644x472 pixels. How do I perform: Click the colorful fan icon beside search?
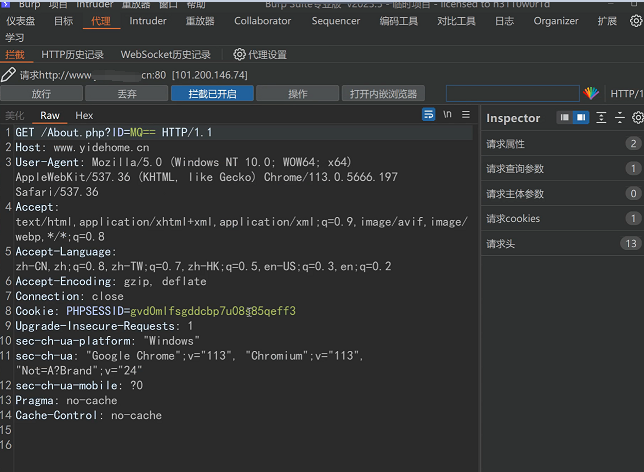[591, 94]
